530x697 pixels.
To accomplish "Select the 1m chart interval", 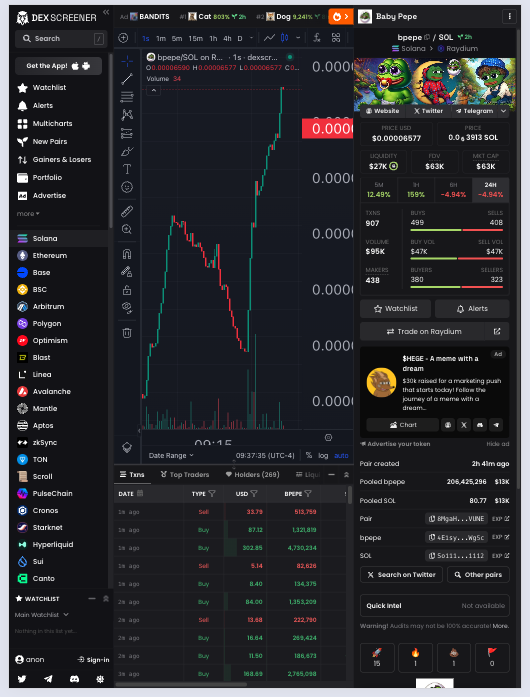I will [161, 39].
